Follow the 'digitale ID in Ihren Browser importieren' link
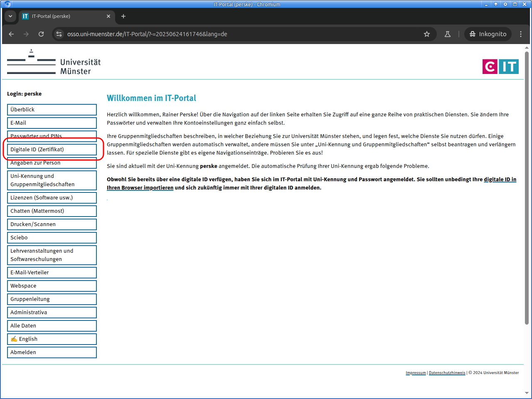 (500, 180)
